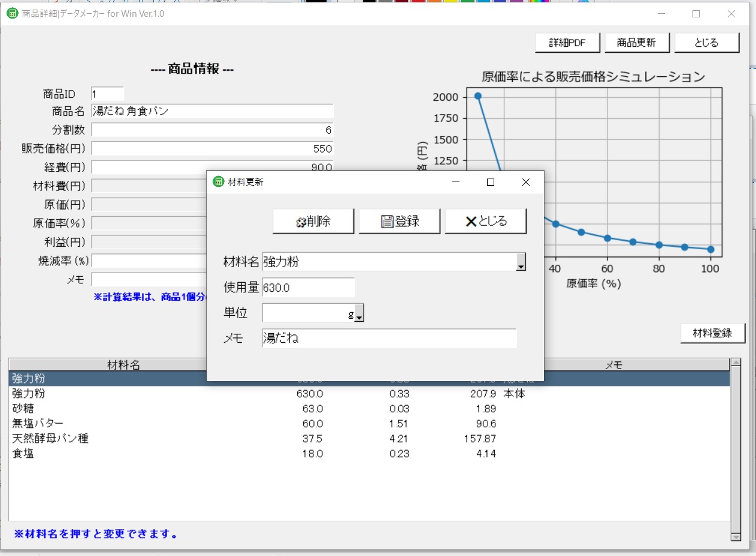Image resolution: width=756 pixels, height=556 pixels.
Task: Click the dialog メモ field containing 湯だね
Action: [x=389, y=338]
